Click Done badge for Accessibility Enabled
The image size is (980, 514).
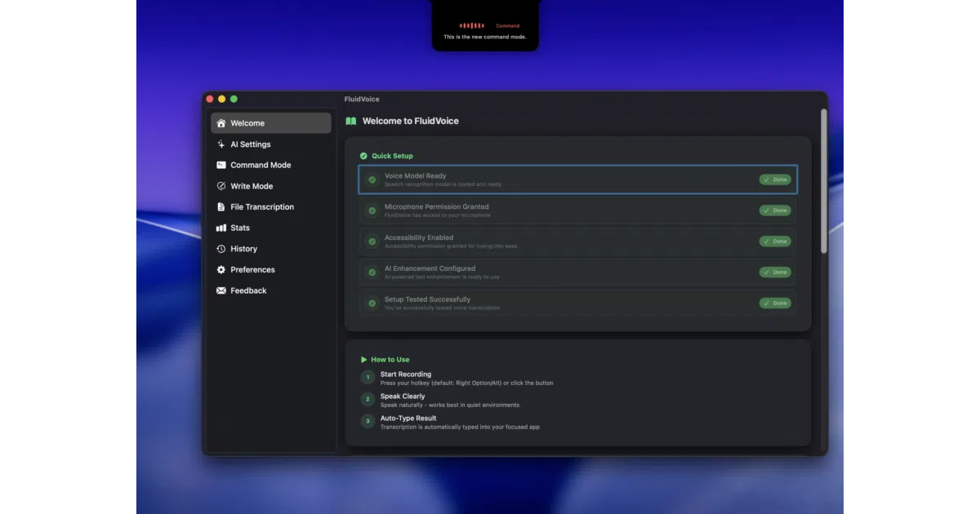(x=775, y=241)
